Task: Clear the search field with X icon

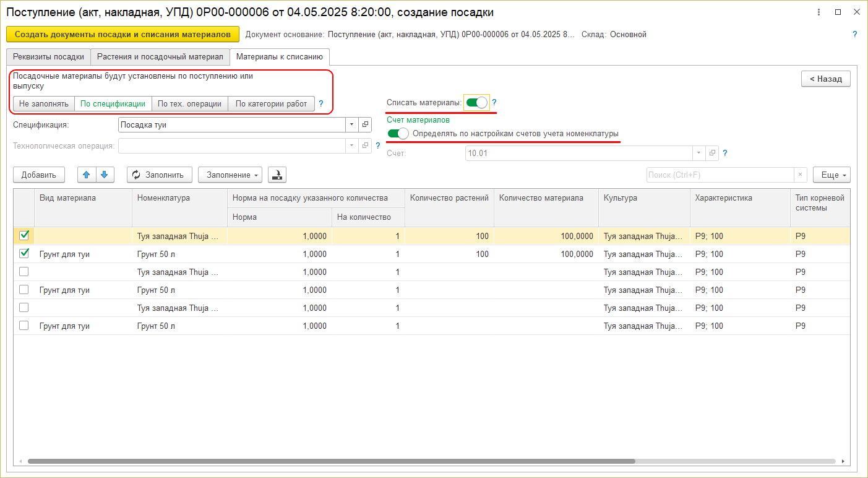Action: pos(801,175)
